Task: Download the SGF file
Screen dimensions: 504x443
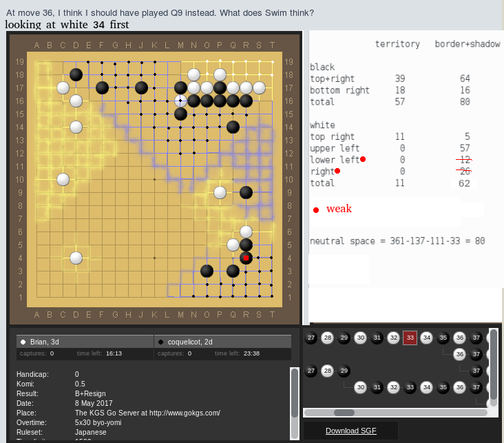Action: [x=350, y=431]
